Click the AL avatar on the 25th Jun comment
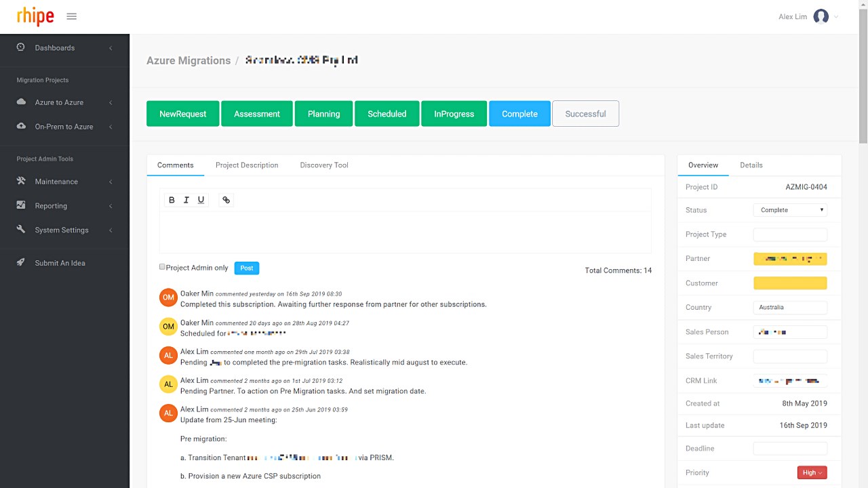The height and width of the screenshot is (488, 868). [x=168, y=413]
